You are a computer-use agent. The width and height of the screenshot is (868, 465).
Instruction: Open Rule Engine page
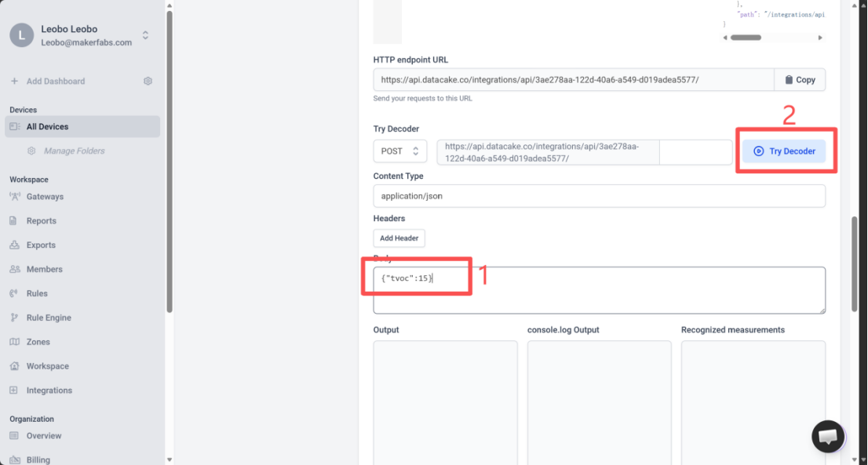(x=49, y=318)
